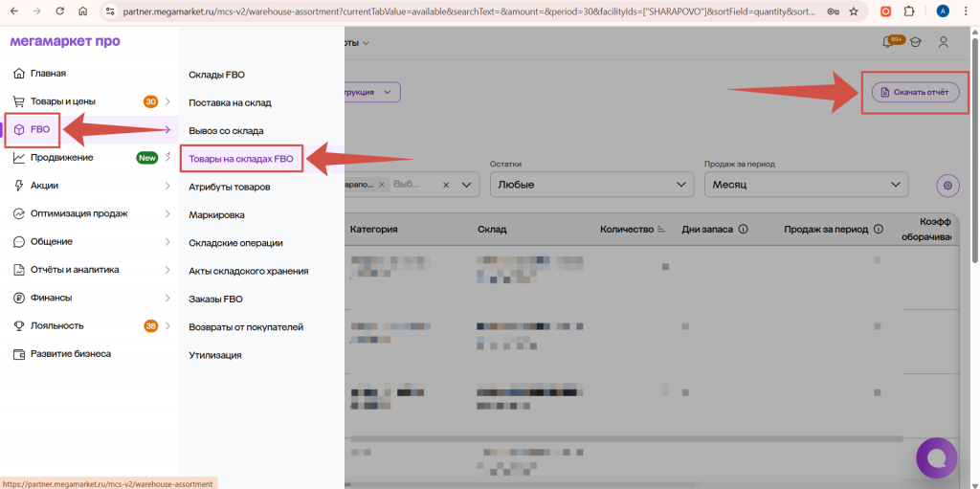Click the table settings gear icon

tap(947, 185)
